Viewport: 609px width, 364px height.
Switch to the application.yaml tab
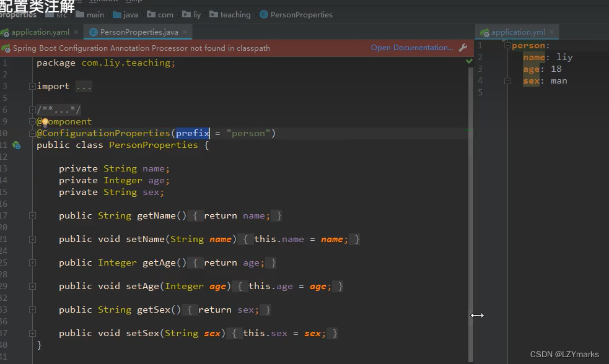[40, 32]
